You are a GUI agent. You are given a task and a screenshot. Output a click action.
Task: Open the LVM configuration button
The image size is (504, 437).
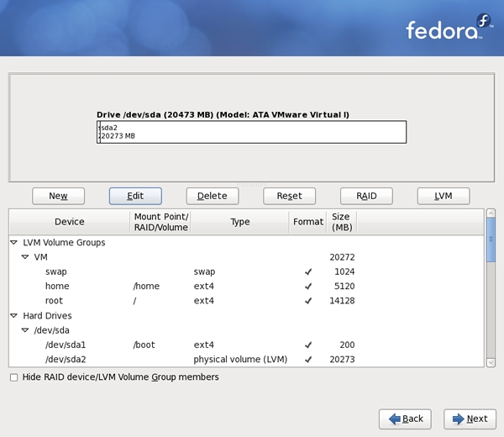tap(444, 196)
